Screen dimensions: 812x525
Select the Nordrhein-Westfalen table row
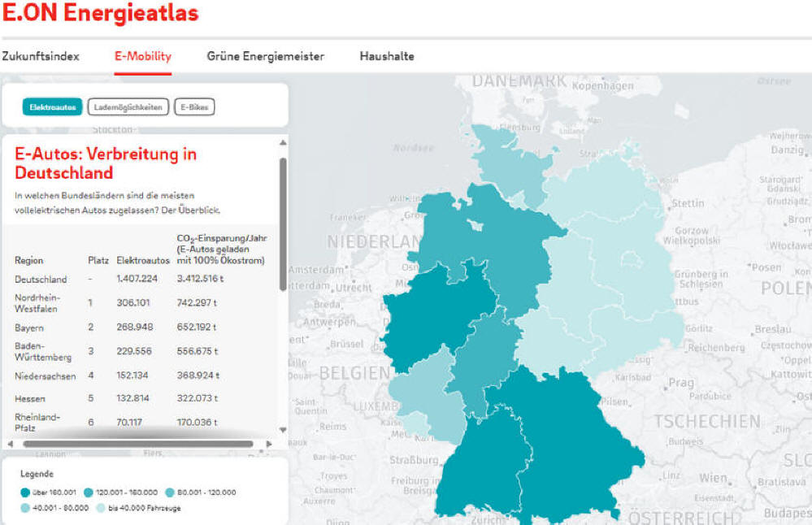[141, 303]
